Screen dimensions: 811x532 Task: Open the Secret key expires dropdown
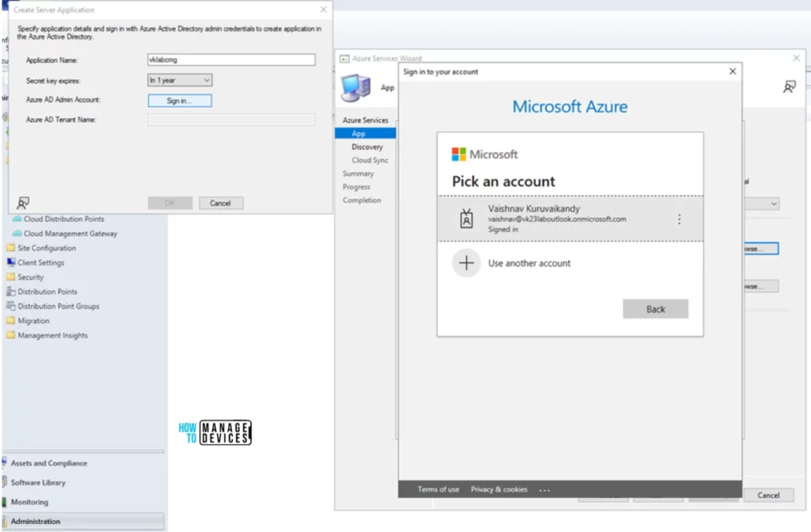180,80
